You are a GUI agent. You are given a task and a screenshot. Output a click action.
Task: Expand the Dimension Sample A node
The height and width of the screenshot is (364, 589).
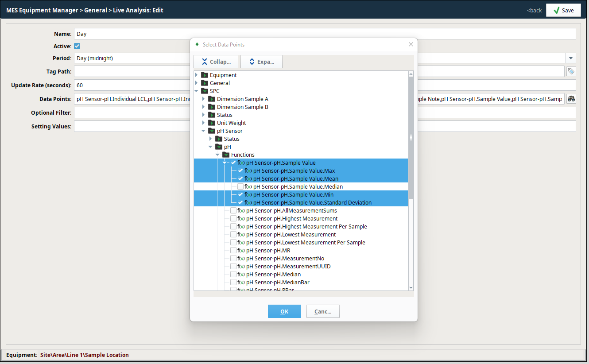204,99
